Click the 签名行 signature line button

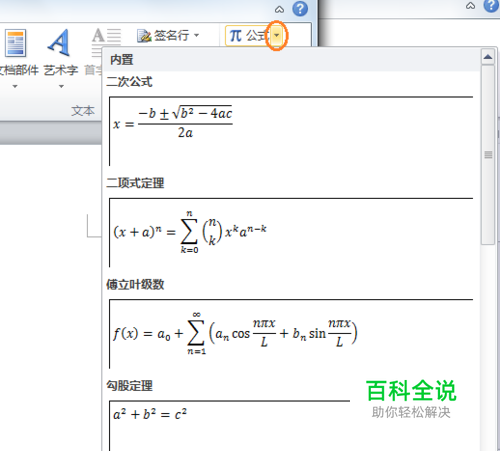click(163, 35)
